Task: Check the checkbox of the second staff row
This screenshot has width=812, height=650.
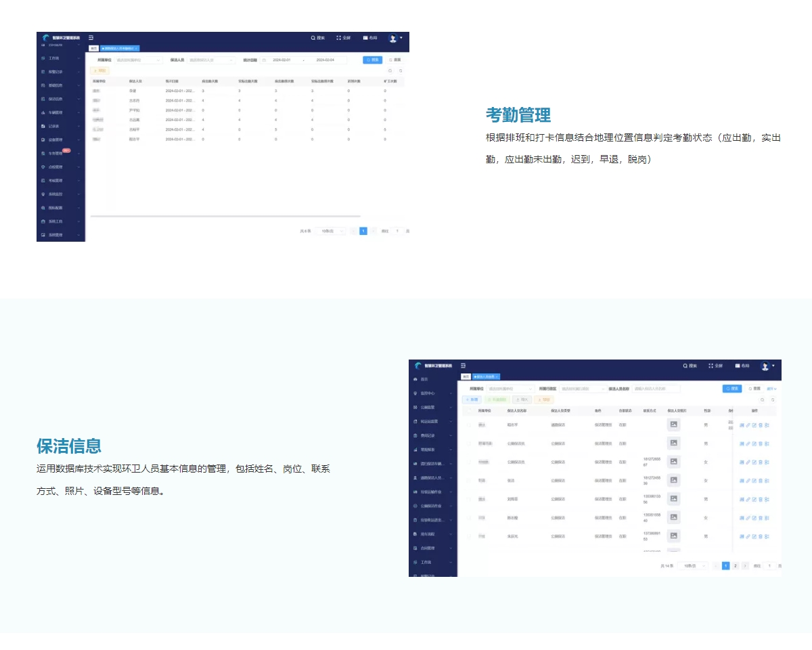Action: click(468, 443)
